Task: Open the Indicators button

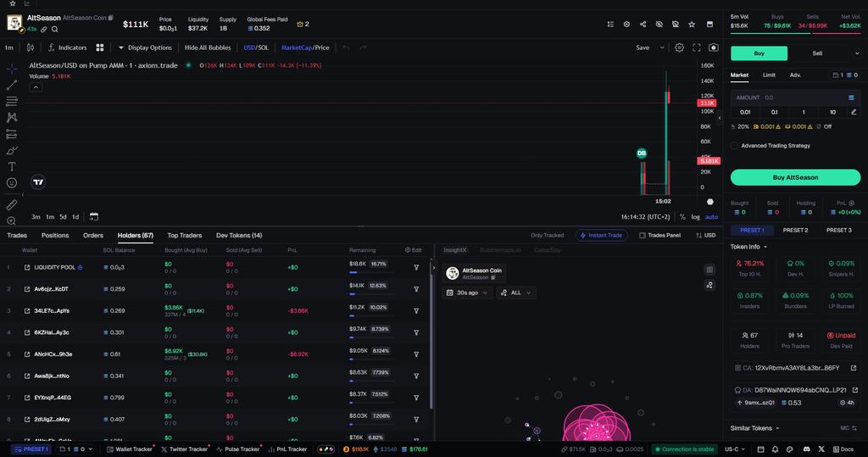Action: tap(68, 47)
